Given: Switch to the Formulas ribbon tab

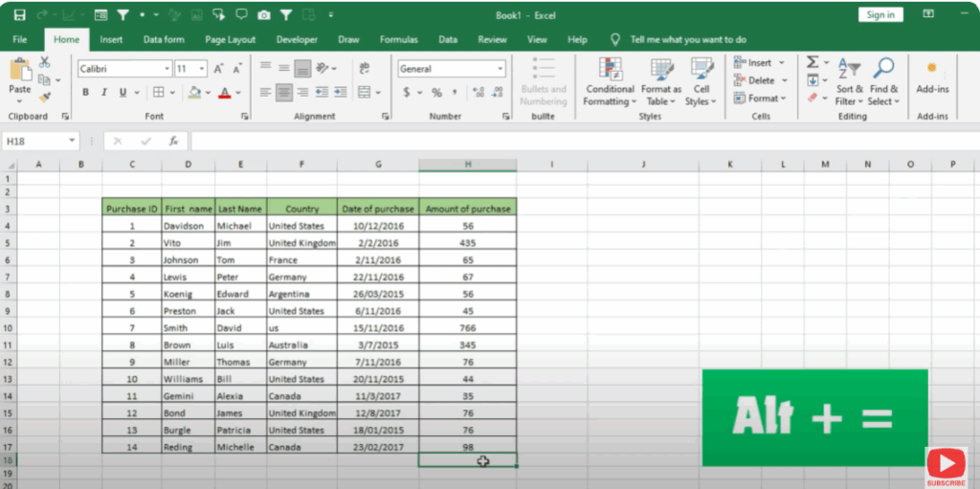Looking at the screenshot, I should pos(398,40).
